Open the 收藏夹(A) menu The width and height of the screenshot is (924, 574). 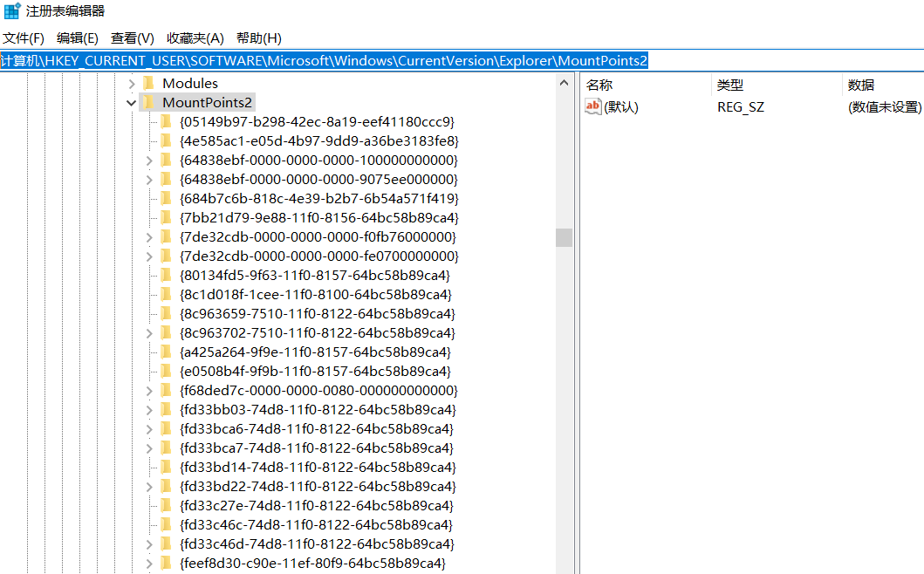click(195, 38)
